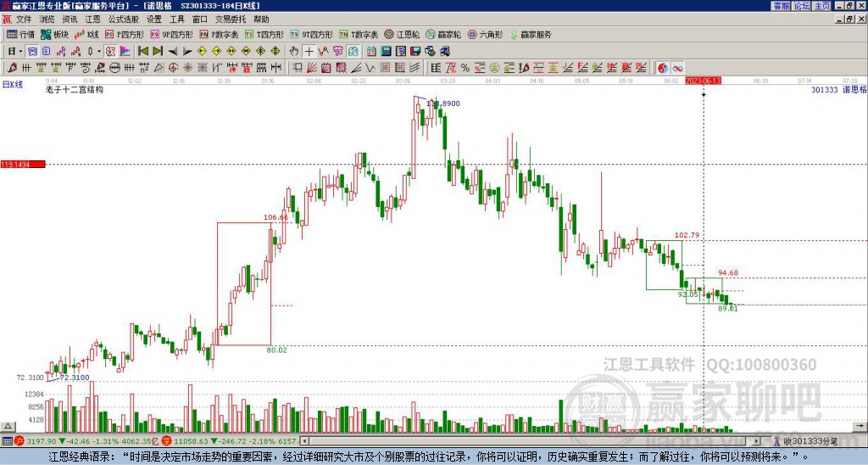Click the 论坛 button
Viewport: 868px width, 465px height.
click(x=802, y=6)
